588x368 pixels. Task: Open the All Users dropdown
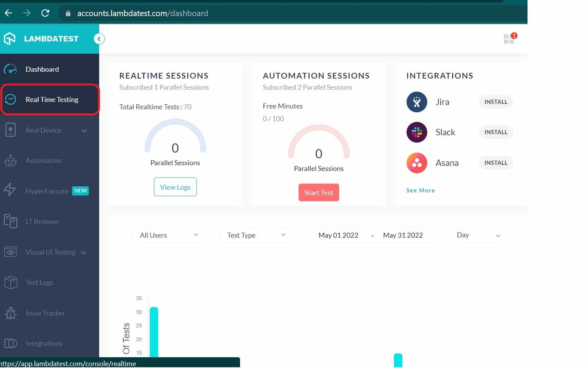click(x=168, y=235)
